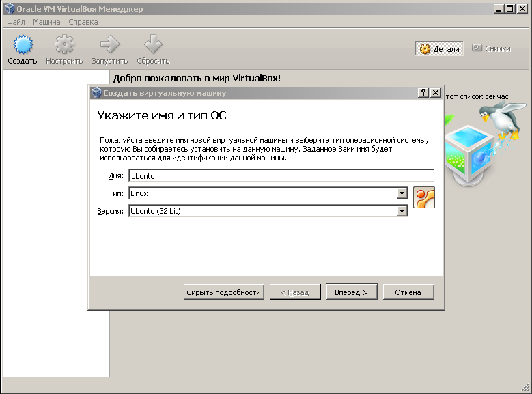Click the Запустить (Start) arrow icon
532x394 pixels.
coord(110,44)
